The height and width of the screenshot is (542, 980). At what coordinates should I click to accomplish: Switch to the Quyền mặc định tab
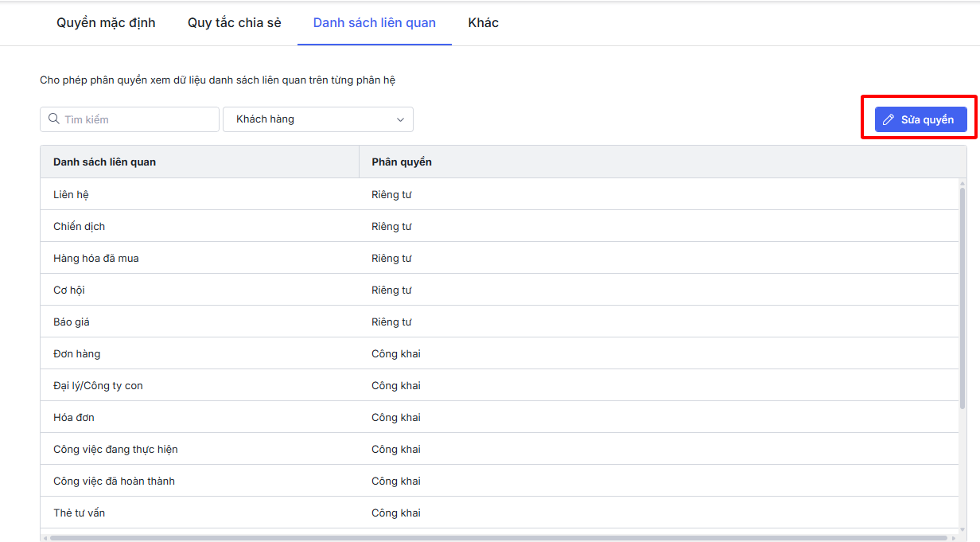pos(106,23)
